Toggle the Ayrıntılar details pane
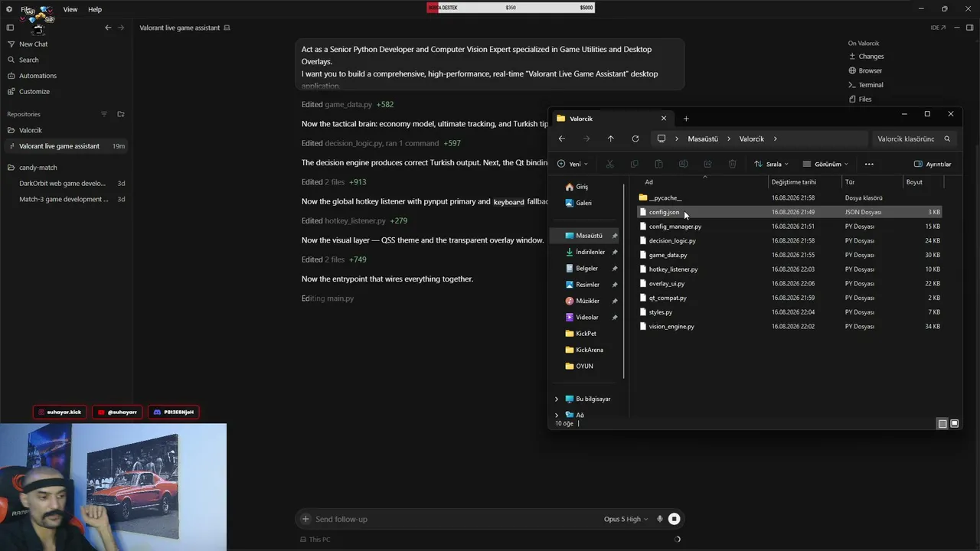Image resolution: width=980 pixels, height=551 pixels. click(x=933, y=164)
